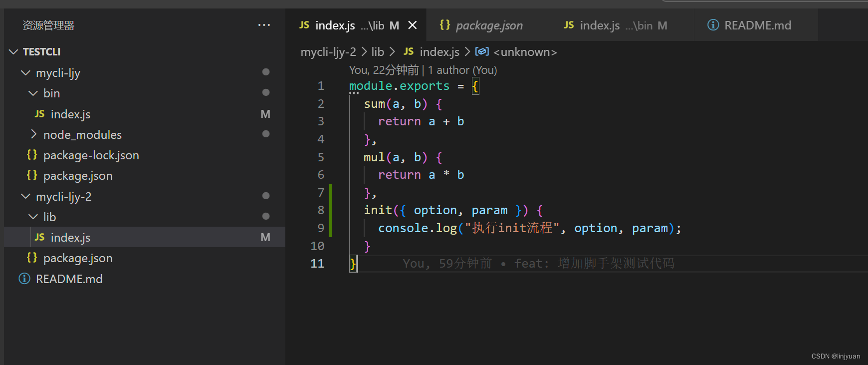Click 'mul(a, b) {' on line 5

[x=403, y=157]
